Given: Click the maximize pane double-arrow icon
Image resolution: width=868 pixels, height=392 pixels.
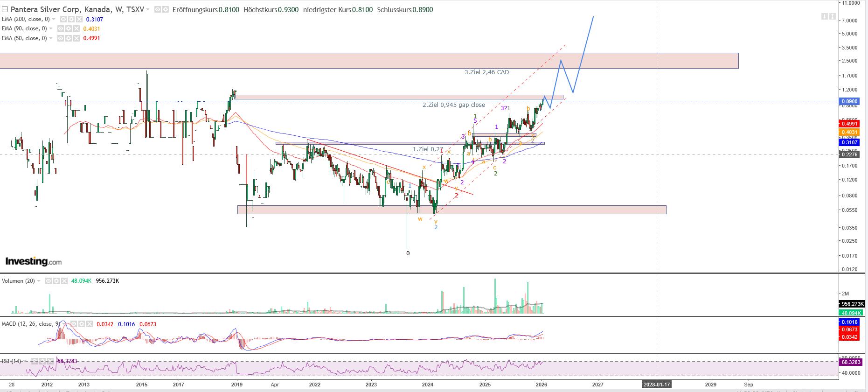Looking at the screenshot, I should 833,16.
